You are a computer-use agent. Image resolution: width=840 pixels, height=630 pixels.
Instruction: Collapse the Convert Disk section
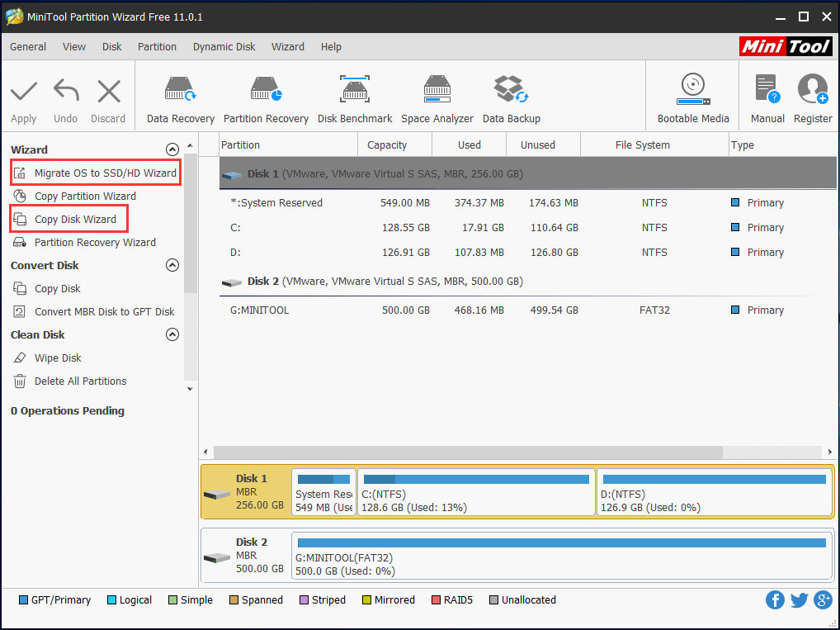coord(172,265)
